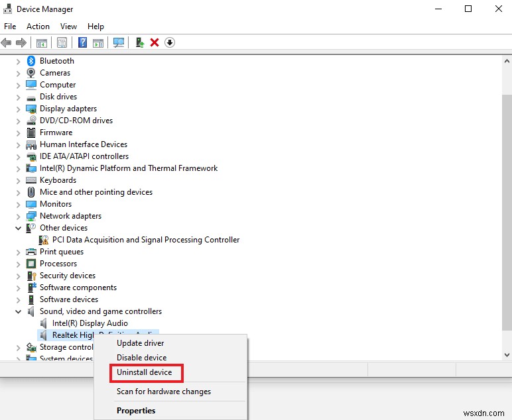Expand the Network adapters chevron

coord(19,217)
